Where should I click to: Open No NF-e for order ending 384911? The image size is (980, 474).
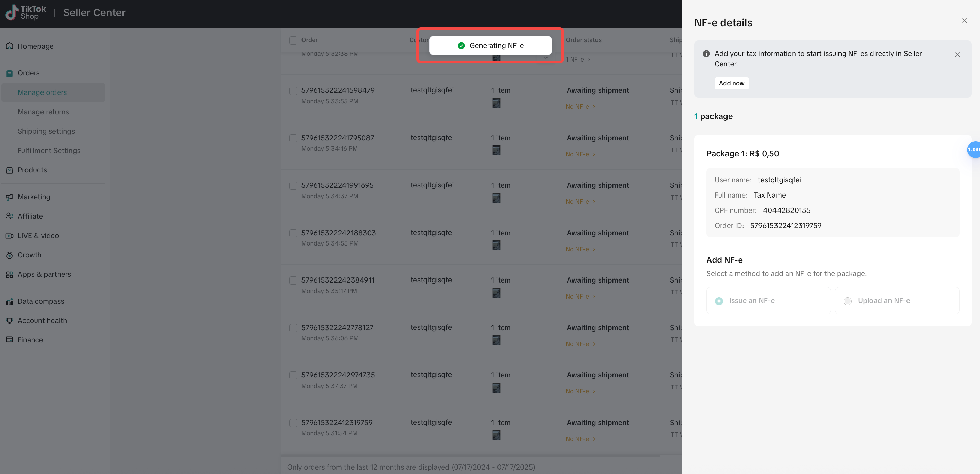pyautogui.click(x=580, y=296)
